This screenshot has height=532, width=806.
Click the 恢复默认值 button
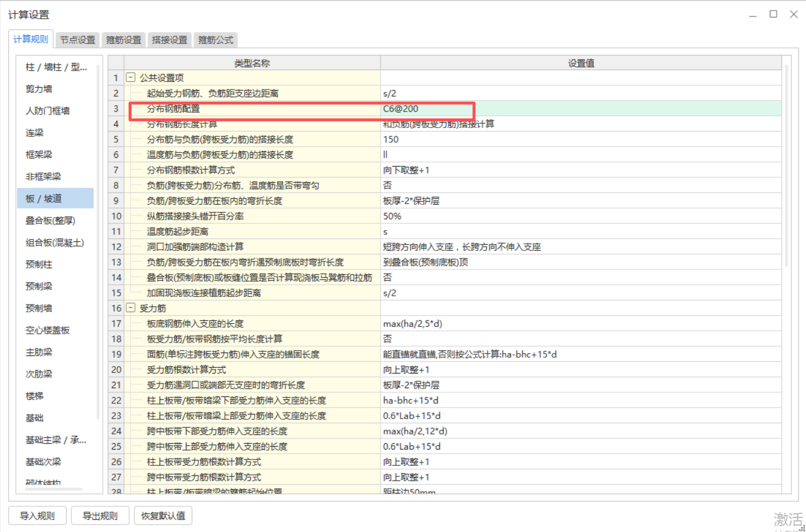pos(163,515)
